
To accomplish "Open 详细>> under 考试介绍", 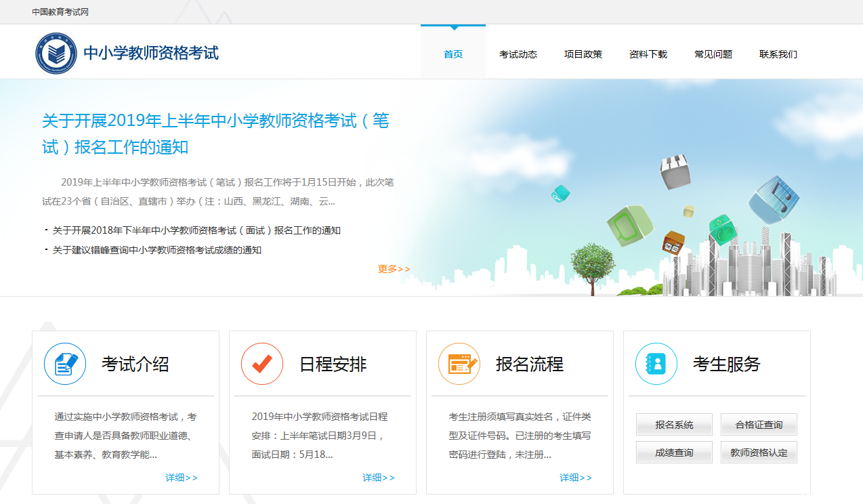I will 181,477.
